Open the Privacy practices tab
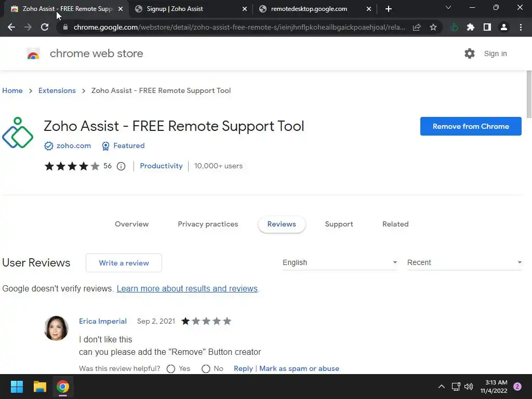 tap(208, 224)
